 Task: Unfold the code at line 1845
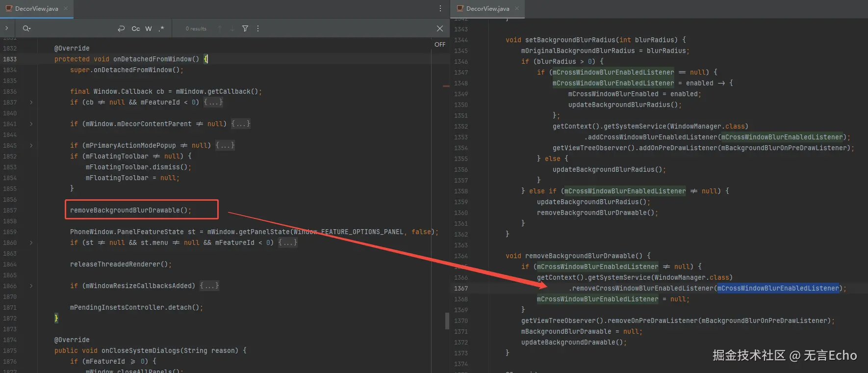click(31, 145)
